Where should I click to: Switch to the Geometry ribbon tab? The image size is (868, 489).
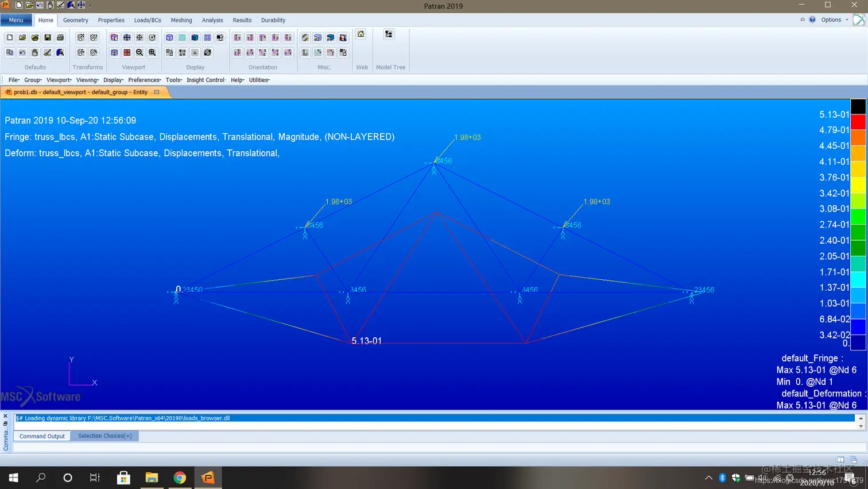[76, 20]
